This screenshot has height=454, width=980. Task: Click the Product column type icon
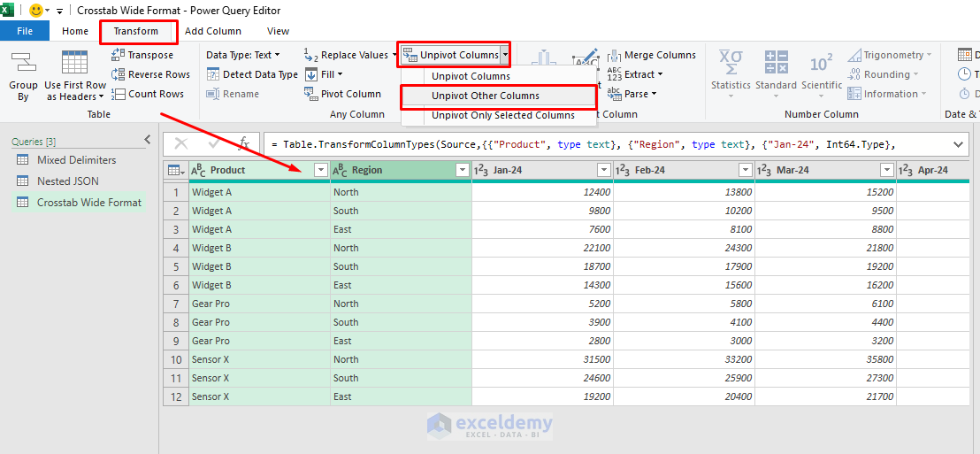198,170
